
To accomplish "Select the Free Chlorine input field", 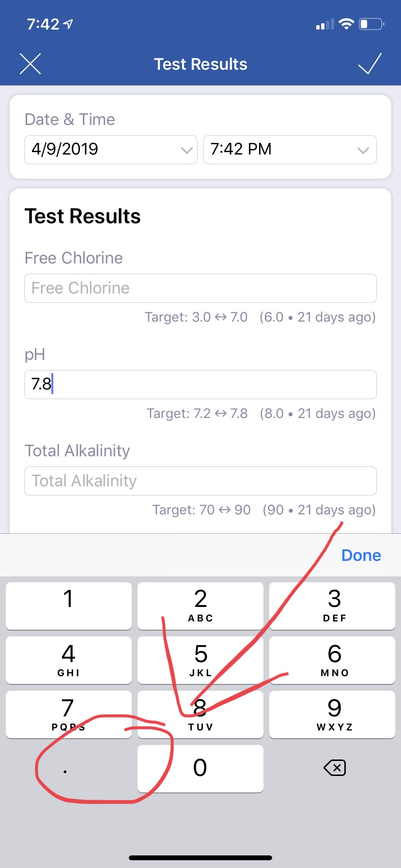I will pos(200,288).
